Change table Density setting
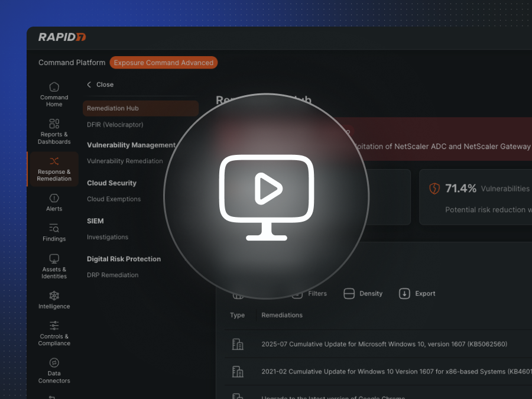The width and height of the screenshot is (532, 399). [x=363, y=294]
